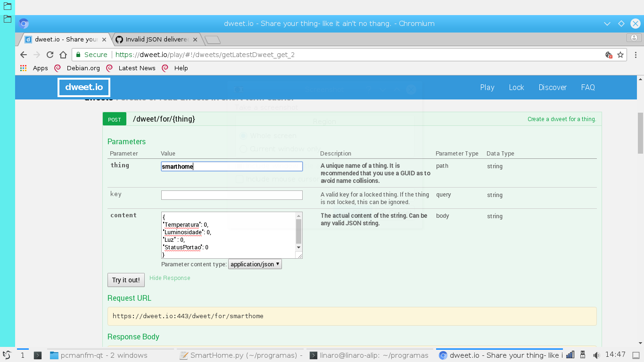Open the Lock menu item
Screen dimensions: 644x362
pos(516,87)
